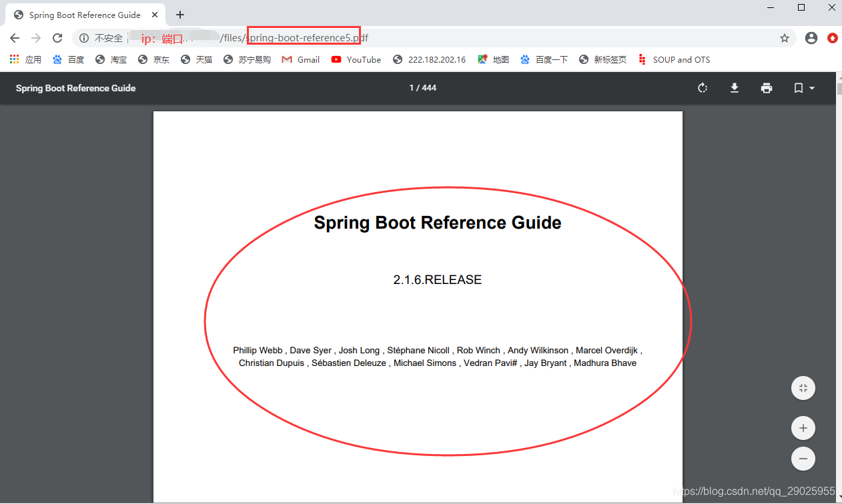This screenshot has width=842, height=504.
Task: Open the 应用 apps shortcut
Action: (x=25, y=59)
